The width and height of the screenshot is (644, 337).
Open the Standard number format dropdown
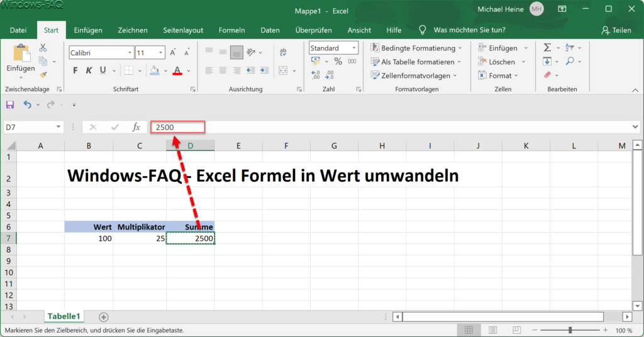click(x=353, y=48)
